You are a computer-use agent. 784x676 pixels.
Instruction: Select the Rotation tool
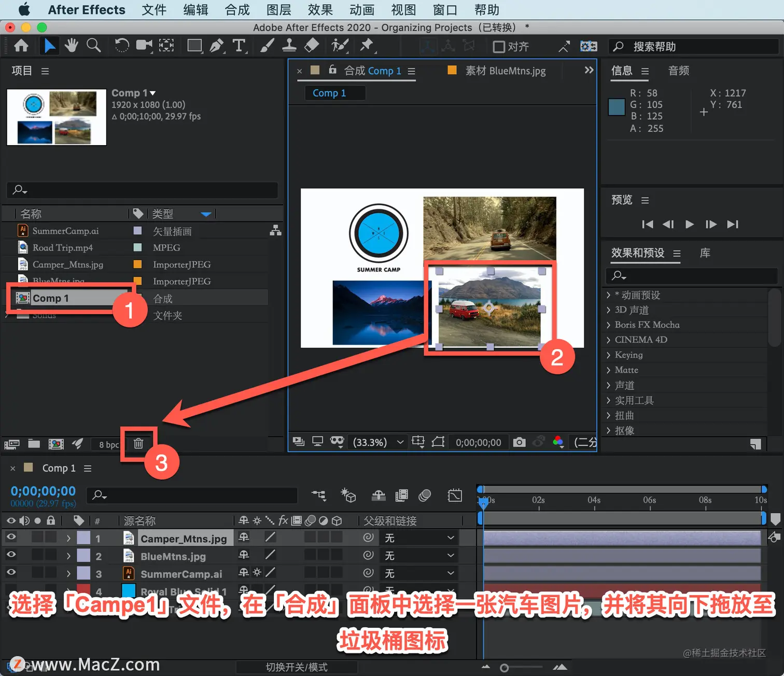click(122, 46)
